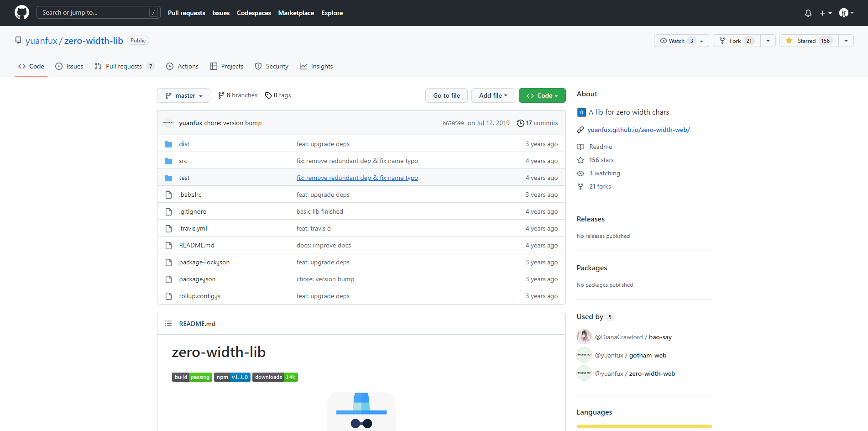View the 0 tags
The width and height of the screenshot is (868, 431).
(x=278, y=95)
